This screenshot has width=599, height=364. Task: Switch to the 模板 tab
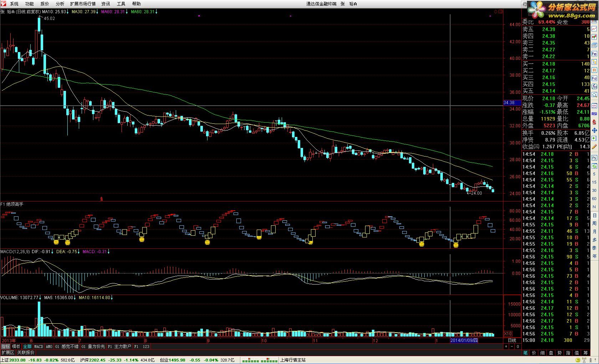(x=16, y=346)
